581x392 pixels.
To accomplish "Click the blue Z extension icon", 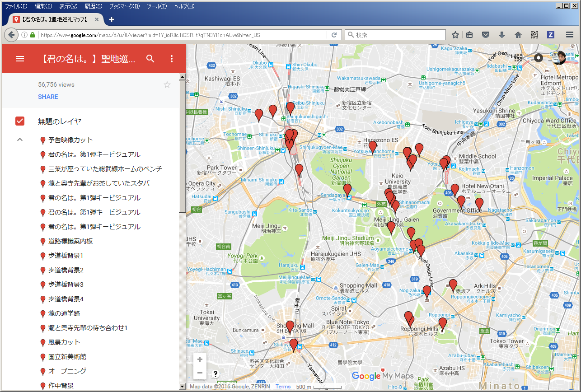I will point(551,35).
